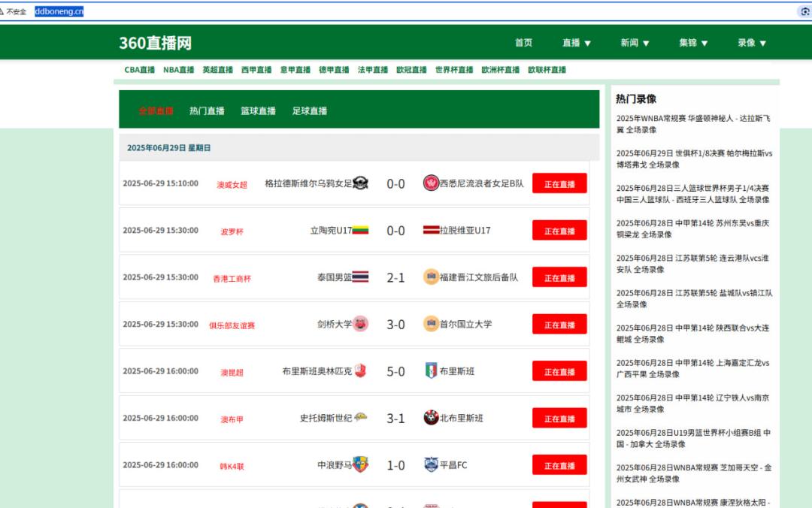Click 西悉尼流浪者女足B队 team logo
812x508 pixels.
pos(431,183)
